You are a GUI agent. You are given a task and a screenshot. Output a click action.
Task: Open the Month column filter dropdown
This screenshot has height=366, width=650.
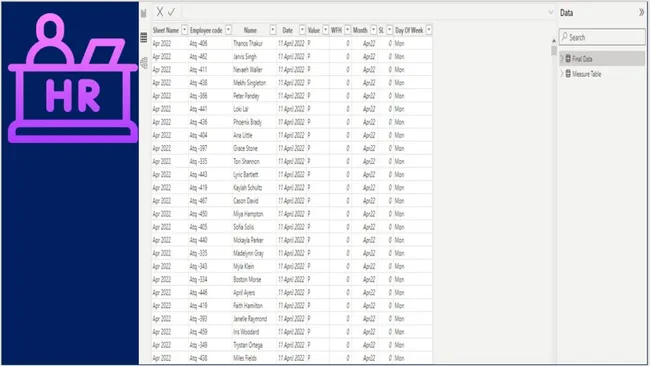374,30
